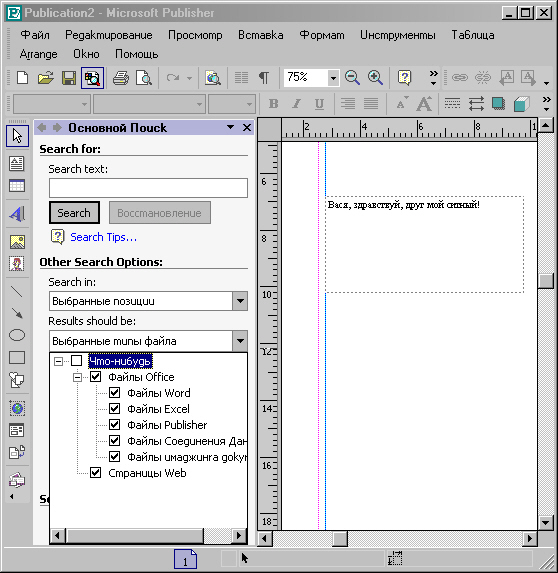Image resolution: width=558 pixels, height=573 pixels.
Task: Open an existing file via folder icon
Action: tap(46, 78)
